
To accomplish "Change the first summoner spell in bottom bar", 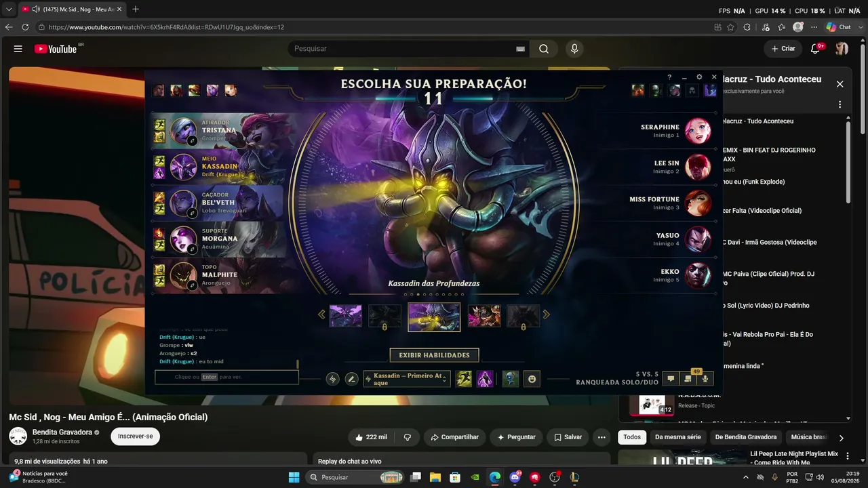I will [464, 379].
